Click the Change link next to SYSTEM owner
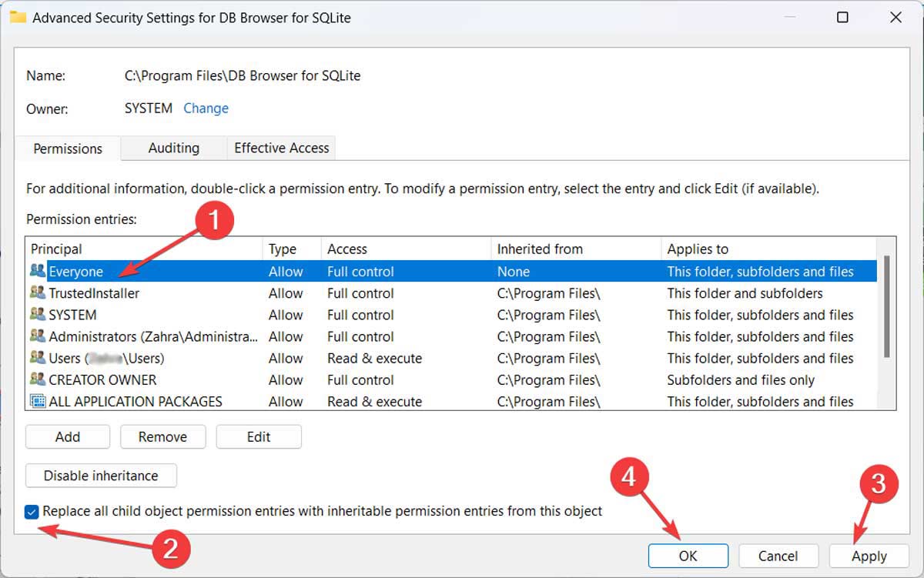 click(206, 108)
